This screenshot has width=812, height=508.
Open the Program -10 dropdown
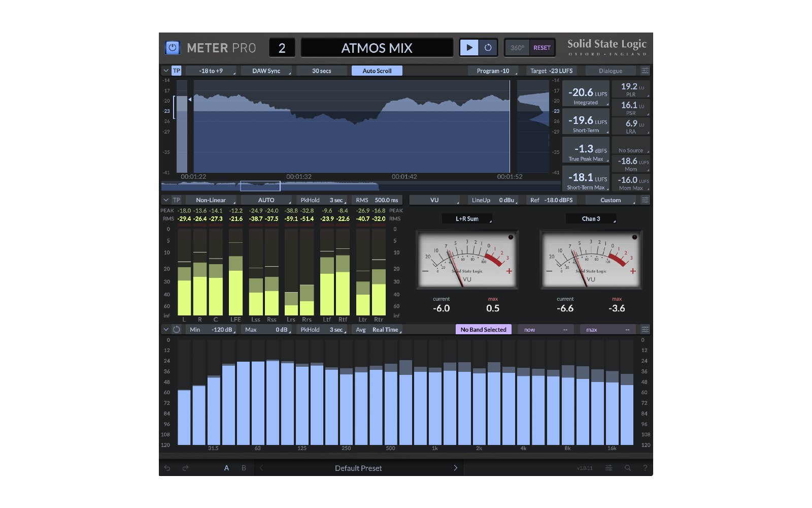(493, 71)
